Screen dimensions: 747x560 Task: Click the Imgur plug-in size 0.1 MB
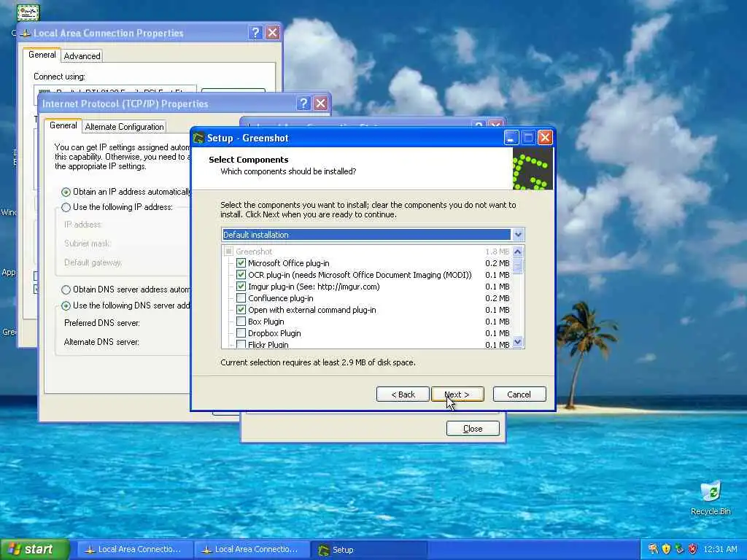point(498,287)
